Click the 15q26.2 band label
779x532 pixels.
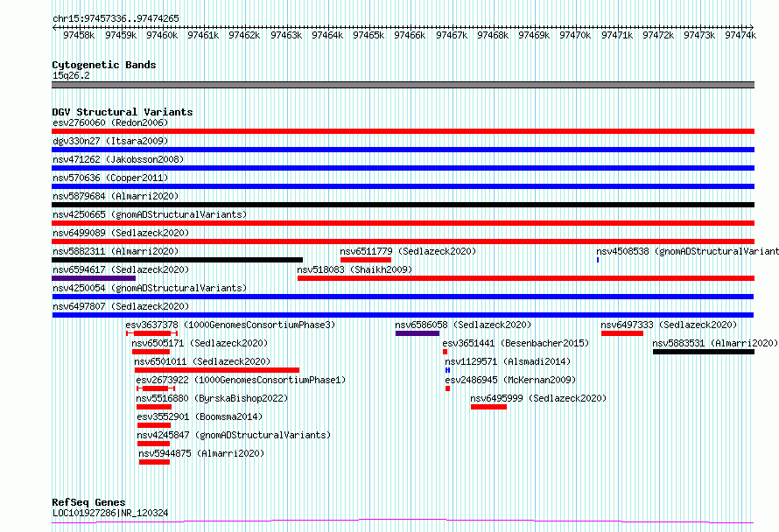(71, 75)
